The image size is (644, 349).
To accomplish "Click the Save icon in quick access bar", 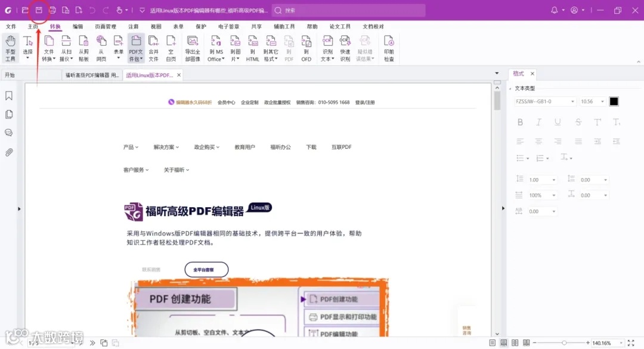I will tap(39, 10).
